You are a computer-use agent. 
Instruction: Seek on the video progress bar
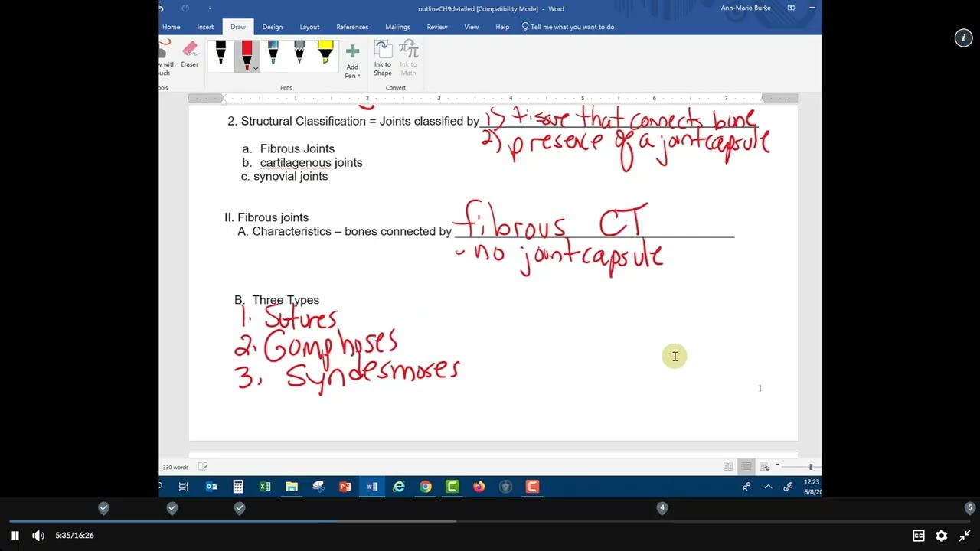tap(490, 522)
